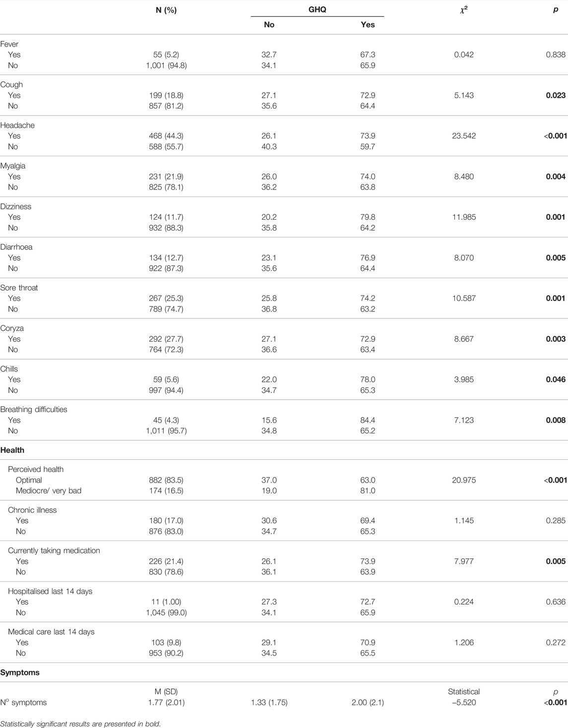This screenshot has width=568, height=728.
Task: Click the chi-square value 23.542
Action: tap(464, 136)
